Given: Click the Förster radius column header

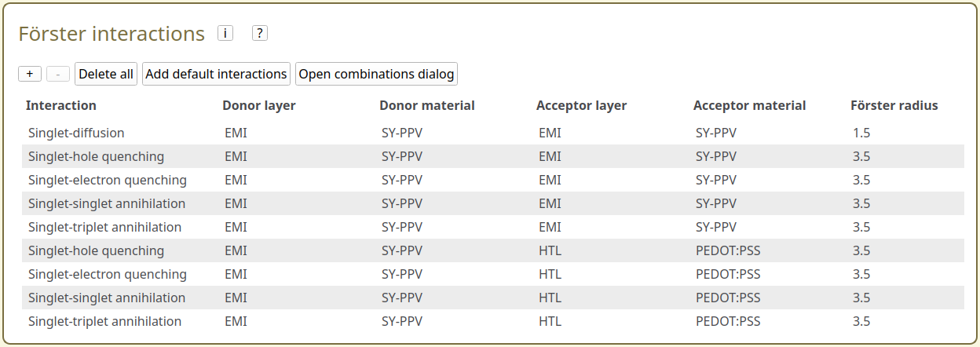Looking at the screenshot, I should click(894, 105).
